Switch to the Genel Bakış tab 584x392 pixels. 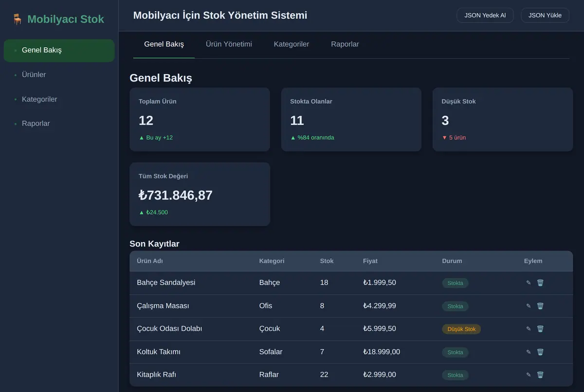(x=164, y=44)
